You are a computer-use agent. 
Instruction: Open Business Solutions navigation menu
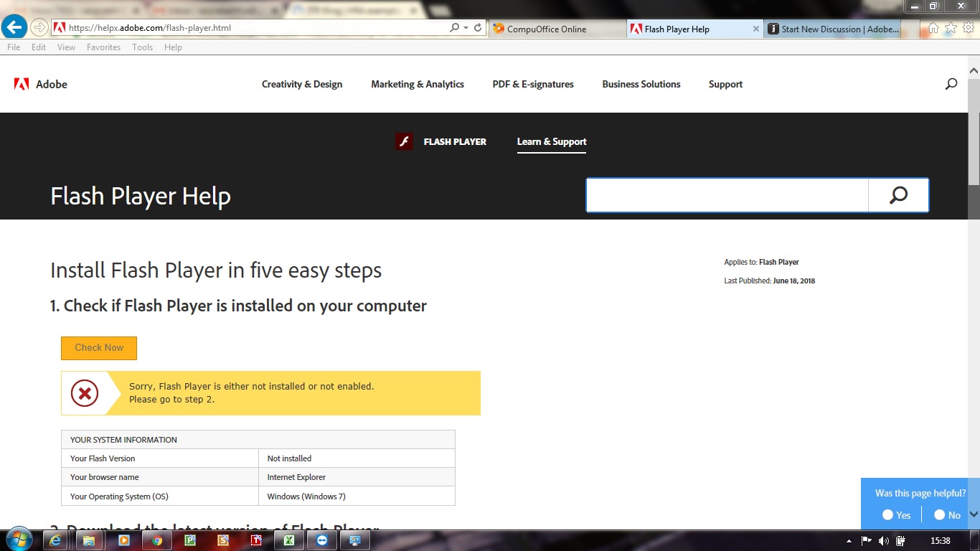pyautogui.click(x=641, y=84)
